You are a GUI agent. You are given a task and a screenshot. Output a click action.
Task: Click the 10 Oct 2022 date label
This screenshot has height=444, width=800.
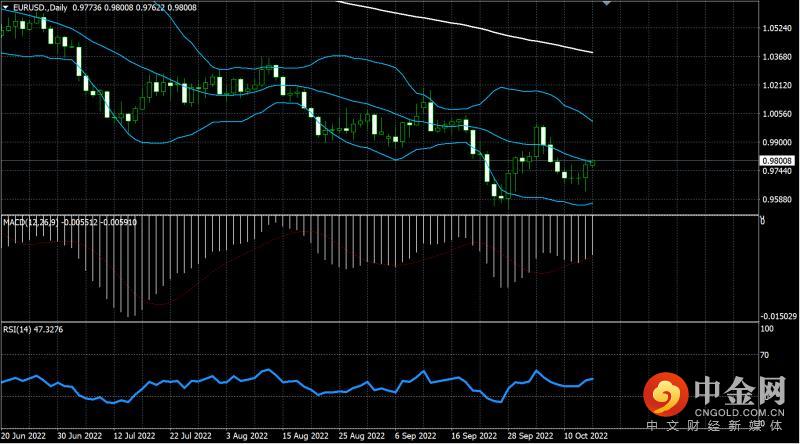[586, 436]
